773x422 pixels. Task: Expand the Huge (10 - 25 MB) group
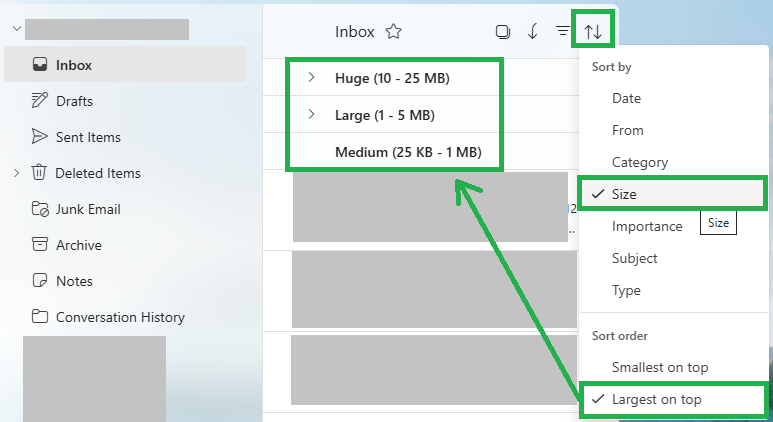point(311,77)
